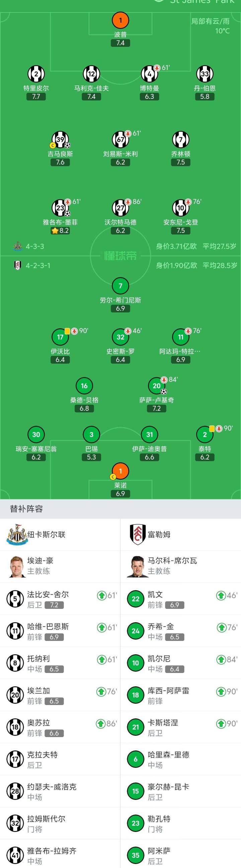Open coach 埃迪-豪 profile photo
The height and width of the screenshot is (868, 241).
click(16, 566)
